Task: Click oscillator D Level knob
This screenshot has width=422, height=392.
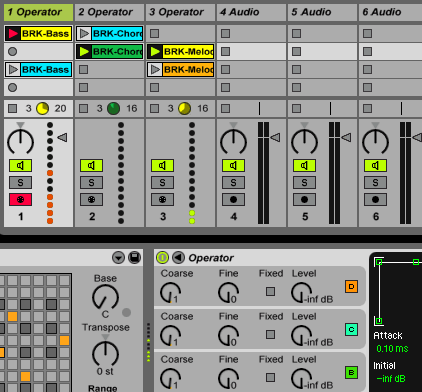Action: tap(301, 293)
